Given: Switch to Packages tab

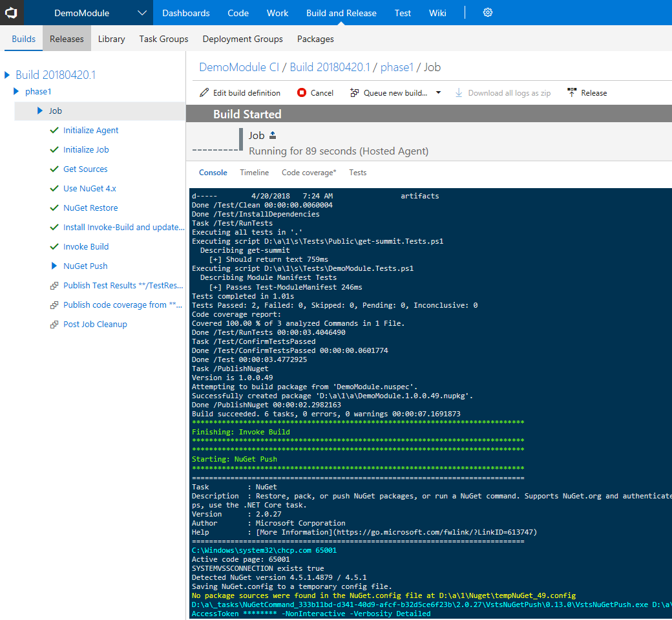Looking at the screenshot, I should point(315,39).
